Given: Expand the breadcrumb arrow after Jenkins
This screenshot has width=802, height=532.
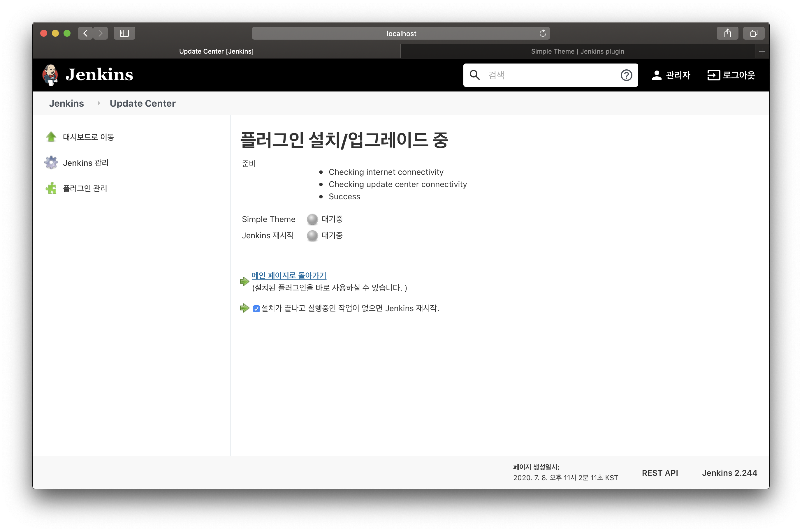Looking at the screenshot, I should click(99, 103).
